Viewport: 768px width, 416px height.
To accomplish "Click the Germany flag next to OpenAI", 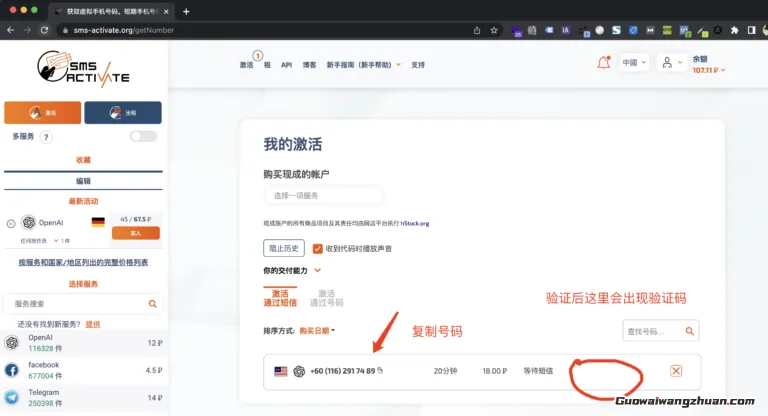I will pos(98,222).
